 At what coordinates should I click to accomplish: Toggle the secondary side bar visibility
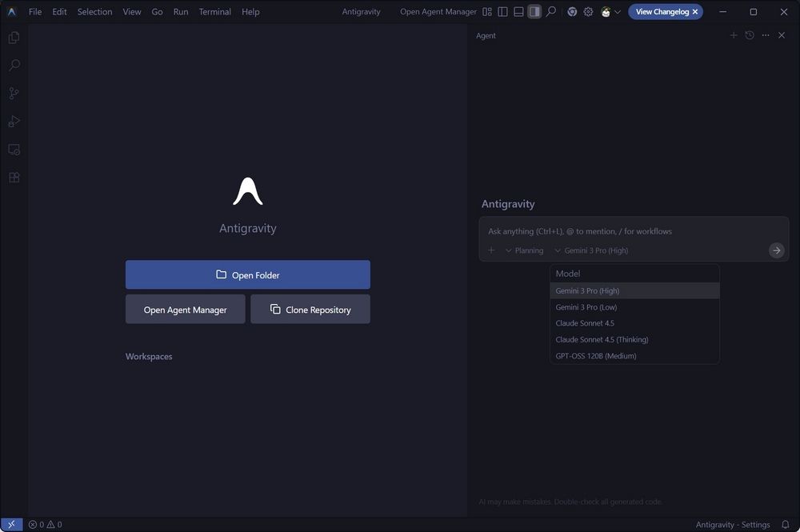point(534,12)
